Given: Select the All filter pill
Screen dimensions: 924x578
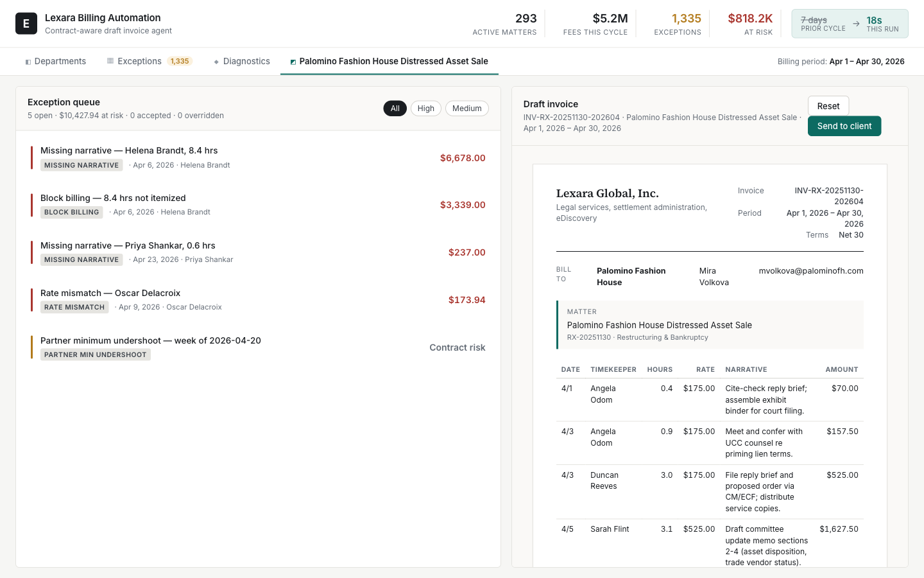Looking at the screenshot, I should coord(395,109).
